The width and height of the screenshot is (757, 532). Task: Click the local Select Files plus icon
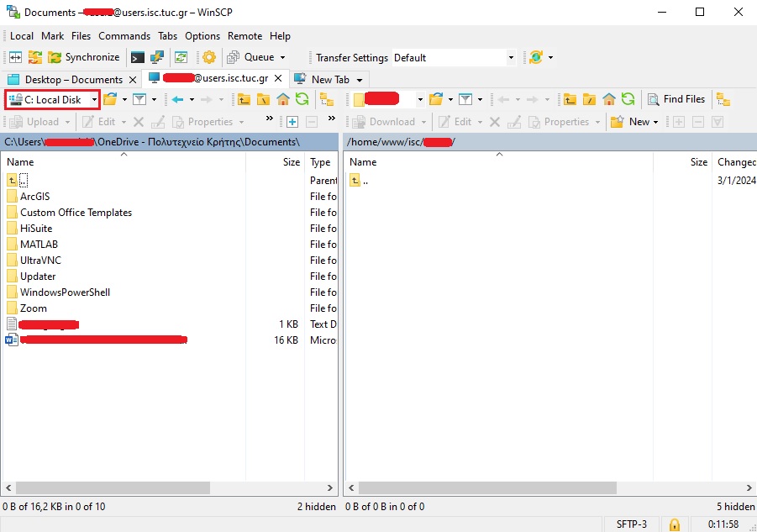[x=292, y=122]
